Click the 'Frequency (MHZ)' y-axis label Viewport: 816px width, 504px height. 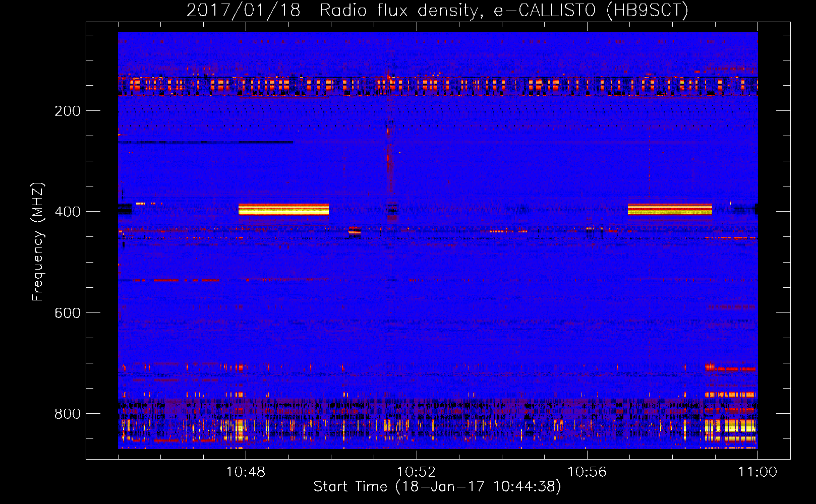tap(38, 242)
